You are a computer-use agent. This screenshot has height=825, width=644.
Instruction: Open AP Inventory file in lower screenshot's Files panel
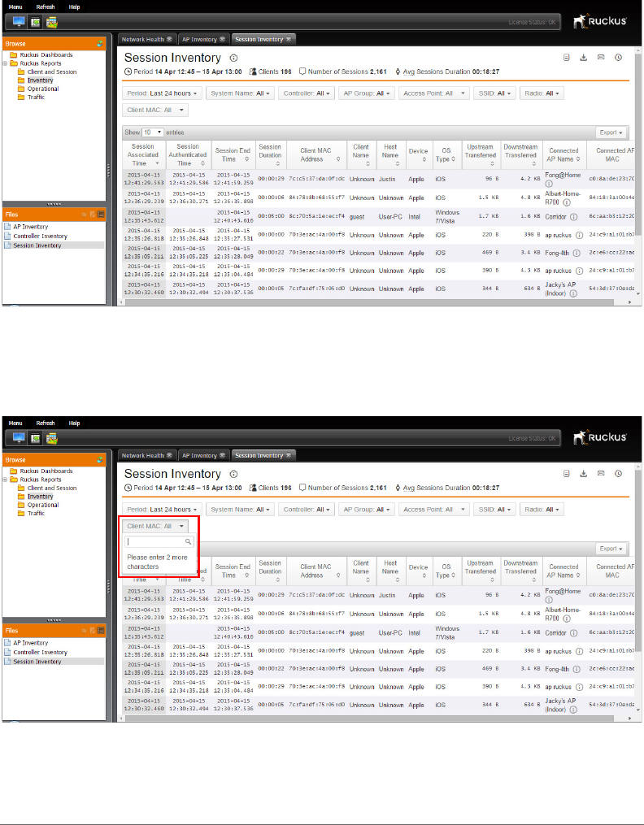pos(31,643)
